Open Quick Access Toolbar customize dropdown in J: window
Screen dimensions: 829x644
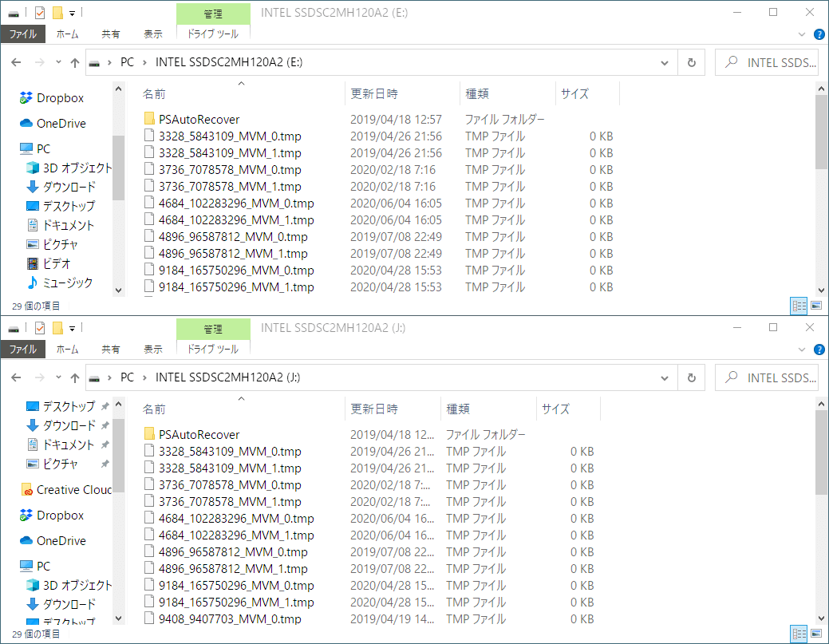coord(72,328)
